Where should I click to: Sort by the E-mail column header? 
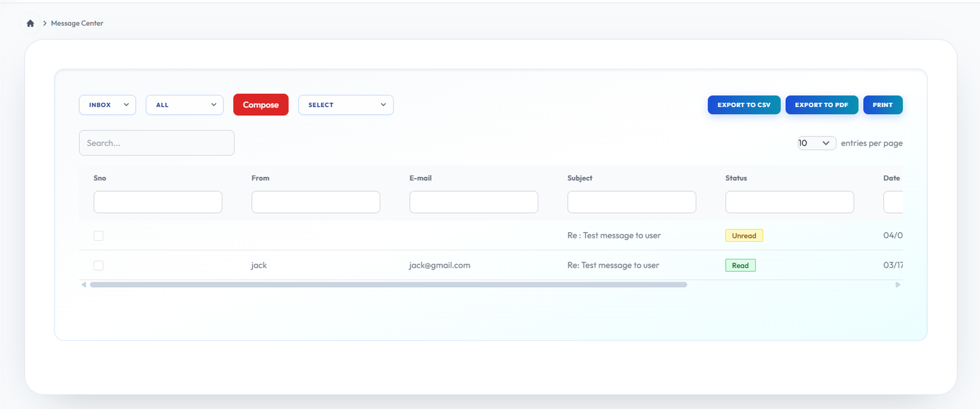[x=421, y=178]
